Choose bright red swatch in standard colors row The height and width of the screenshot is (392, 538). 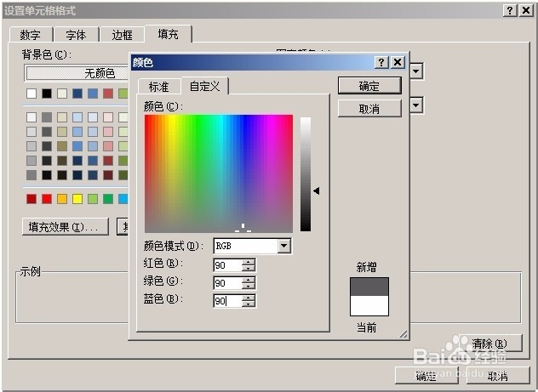(x=47, y=199)
